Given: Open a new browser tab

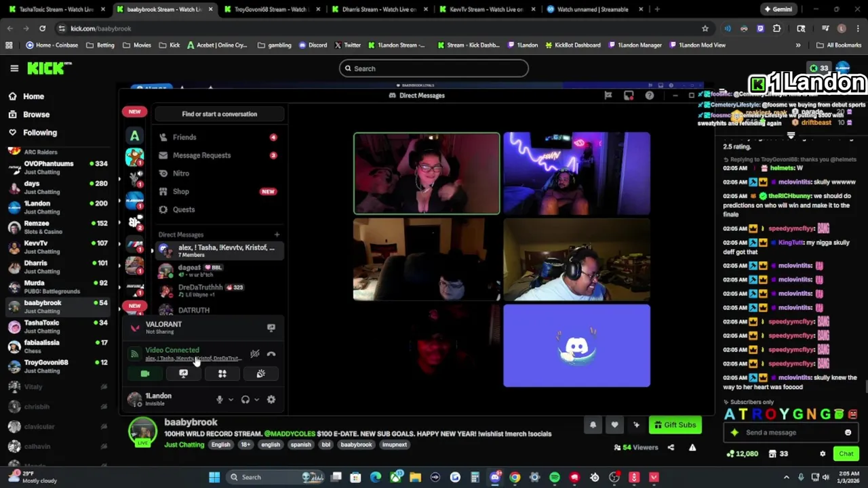Looking at the screenshot, I should click(657, 9).
